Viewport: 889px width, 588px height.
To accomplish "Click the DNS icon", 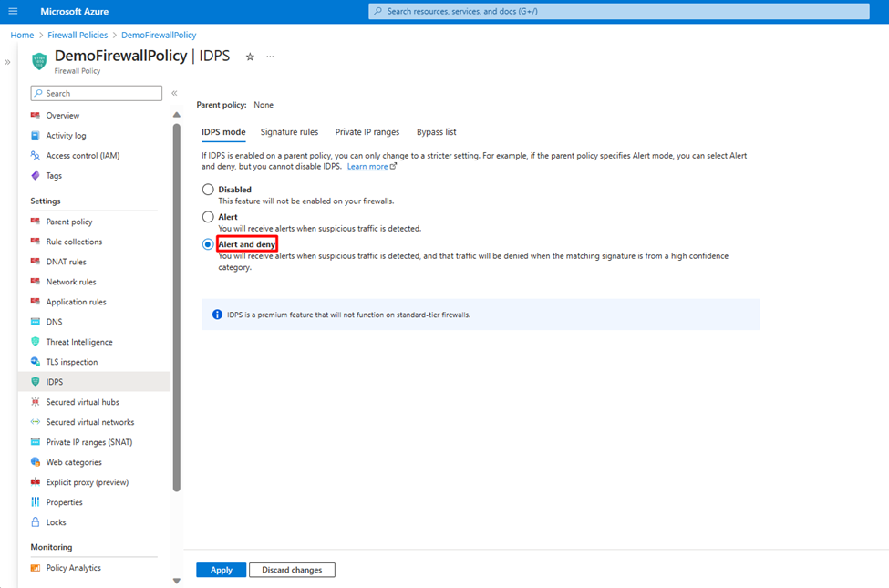I will click(x=36, y=322).
